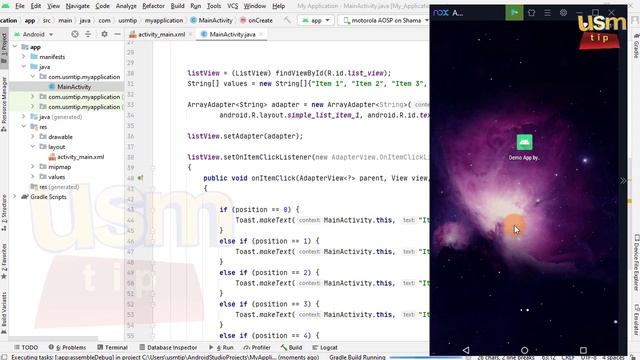This screenshot has height=360, width=640.
Task: Tap the Nox Android recent apps button
Action: click(x=583, y=350)
